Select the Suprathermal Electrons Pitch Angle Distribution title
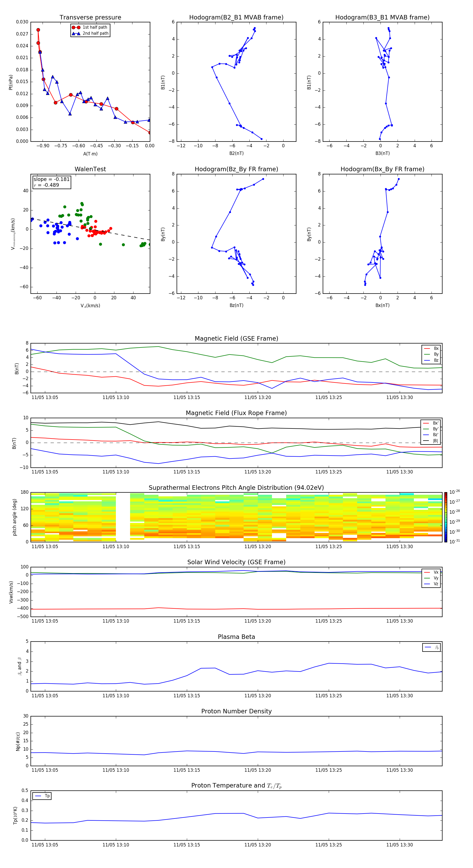The width and height of the screenshot is (473, 868). [236, 488]
